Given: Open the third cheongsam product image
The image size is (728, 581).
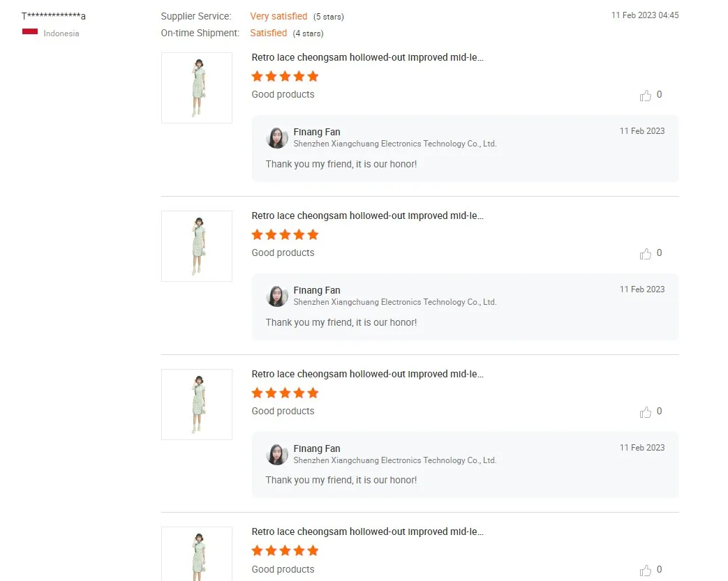Looking at the screenshot, I should pyautogui.click(x=197, y=405).
